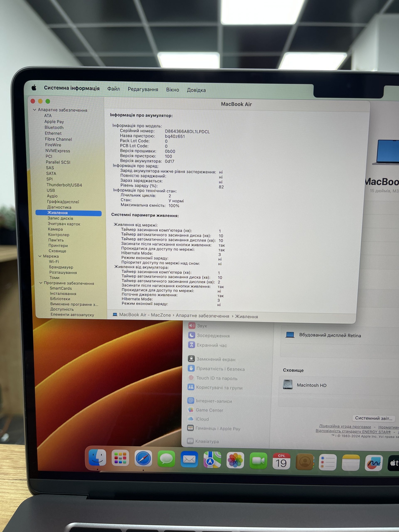Image resolution: width=399 pixels, height=532 pixels.
Task: Click the Вбудований дисплей Retina display icon
Action: 290,335
